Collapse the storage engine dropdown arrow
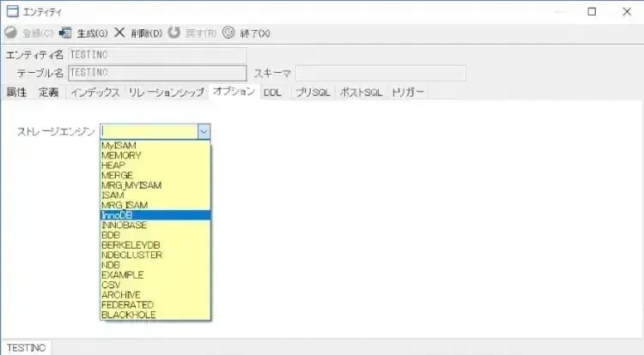The width and height of the screenshot is (644, 355). click(204, 131)
